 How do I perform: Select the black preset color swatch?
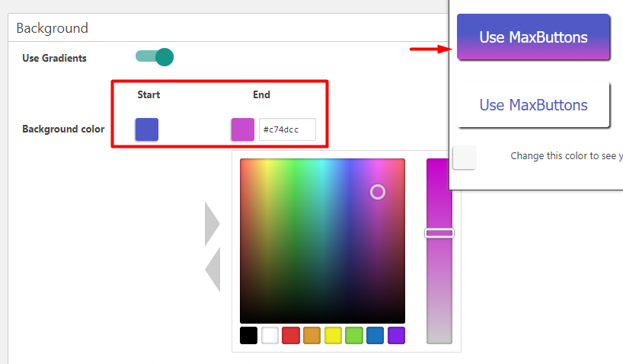coord(249,335)
